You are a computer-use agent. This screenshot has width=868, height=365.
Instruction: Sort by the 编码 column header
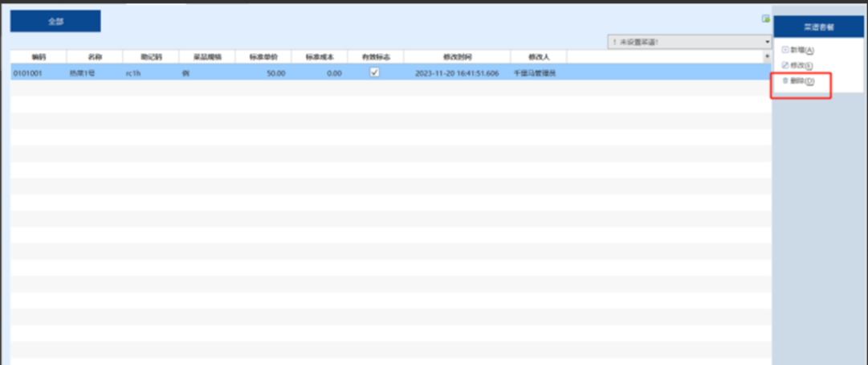click(39, 57)
